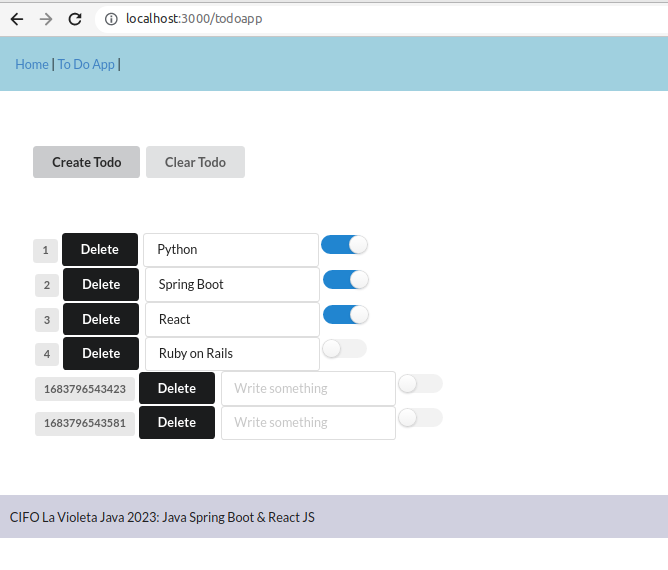The width and height of the screenshot is (668, 570).
Task: View site information icon in address bar
Action: pyautogui.click(x=111, y=19)
